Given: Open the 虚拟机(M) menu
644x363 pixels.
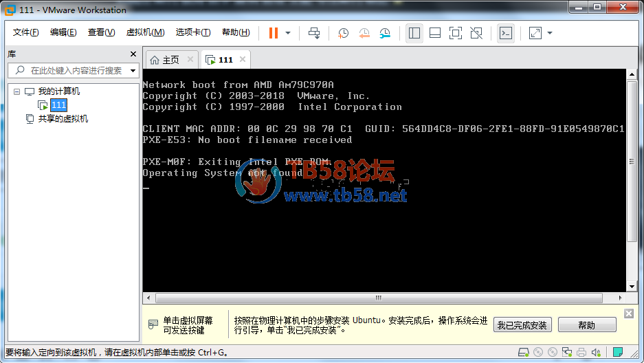Looking at the screenshot, I should (x=146, y=32).
